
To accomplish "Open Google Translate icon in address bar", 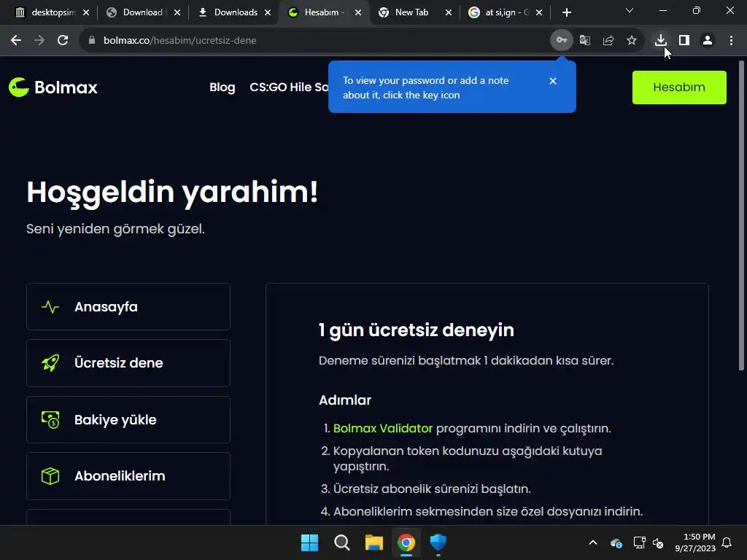I will [x=585, y=41].
